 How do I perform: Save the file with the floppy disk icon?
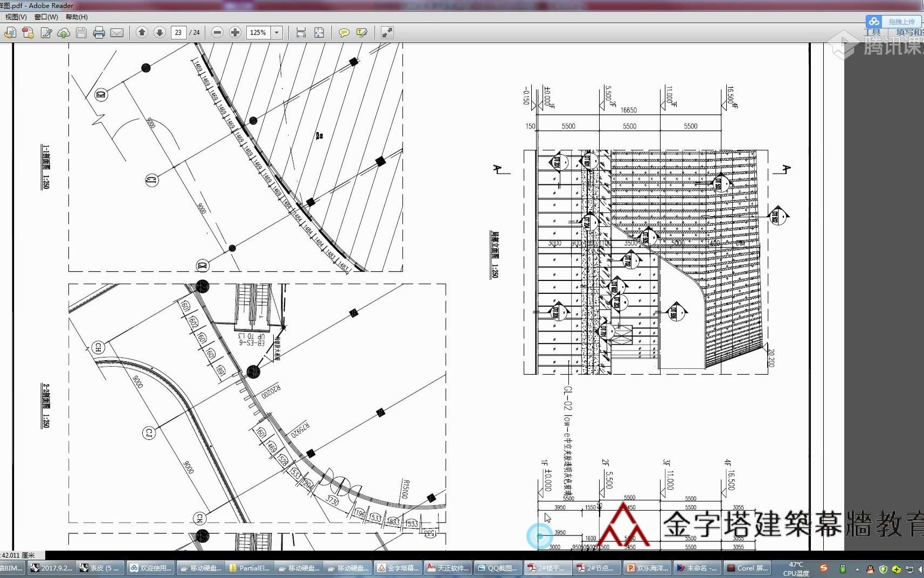(81, 33)
